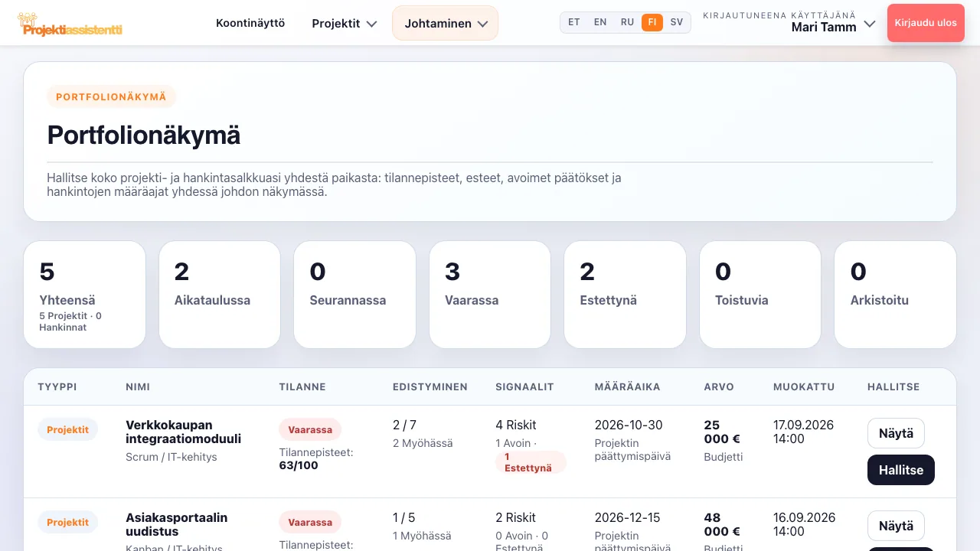Click the Näytä button for Asiakasportaalin uudistus
Screen dimensions: 980x551
click(x=896, y=526)
